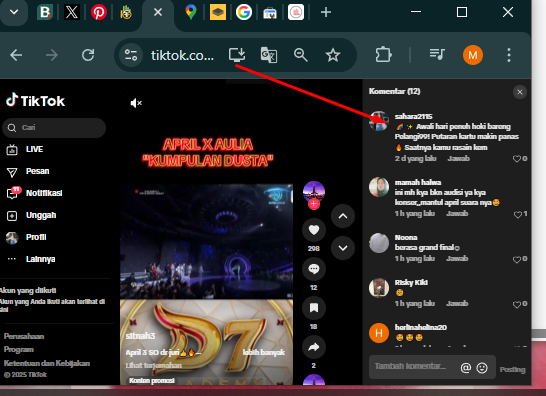Viewport: 546px width, 396px height.
Task: Open the Chrome three-dot menu
Action: coord(509,55)
